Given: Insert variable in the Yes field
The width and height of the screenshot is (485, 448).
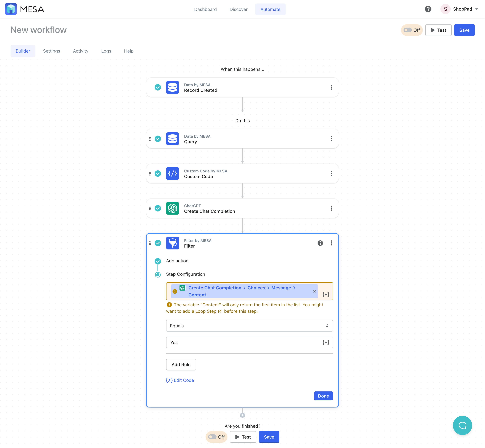Looking at the screenshot, I should pos(326,342).
